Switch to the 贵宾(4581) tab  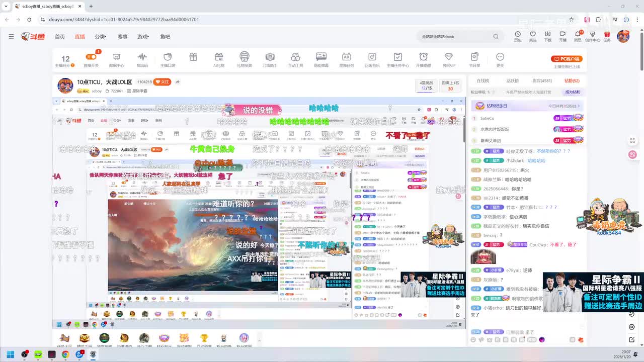pyautogui.click(x=542, y=80)
